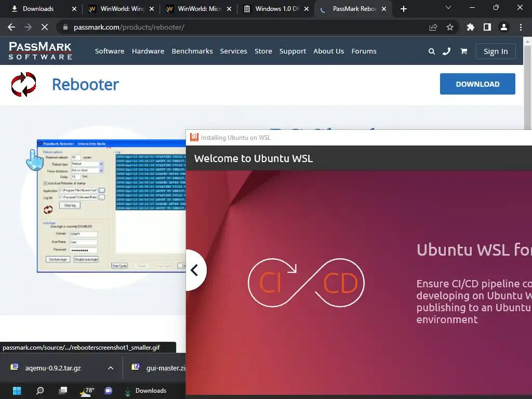The image size is (532, 399).
Task: Toggle Chrome side panel icon
Action: [x=487, y=27]
